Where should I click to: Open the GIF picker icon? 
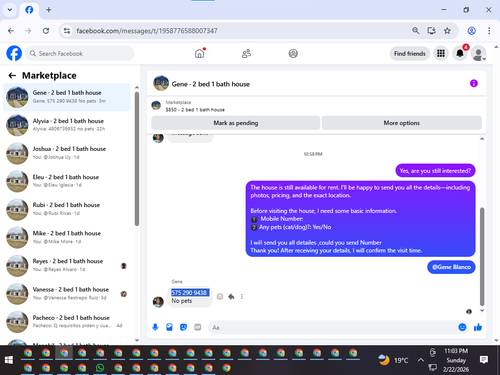[x=198, y=327]
